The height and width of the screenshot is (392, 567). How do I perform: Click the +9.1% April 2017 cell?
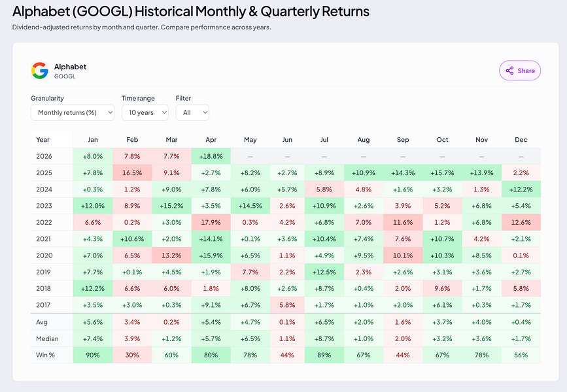(x=211, y=305)
